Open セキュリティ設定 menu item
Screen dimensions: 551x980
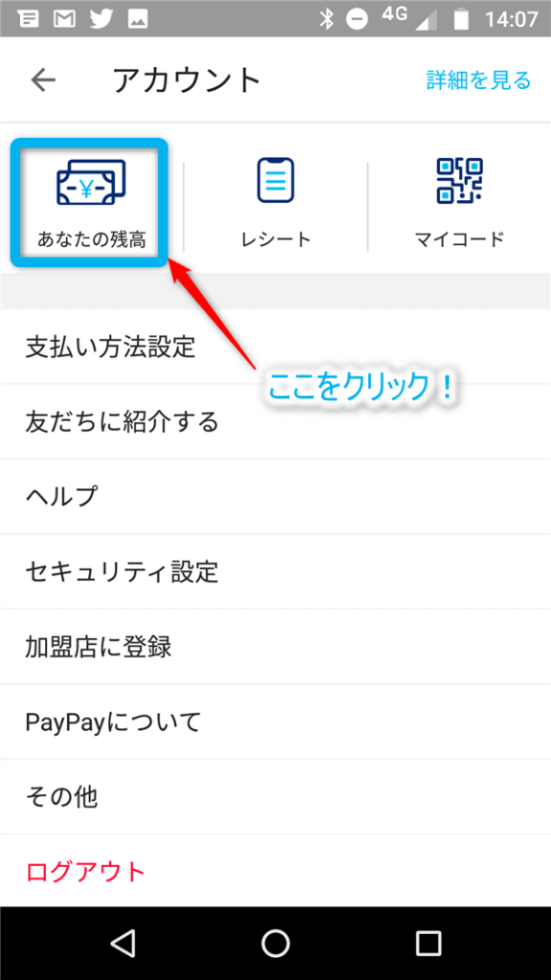pyautogui.click(x=275, y=572)
